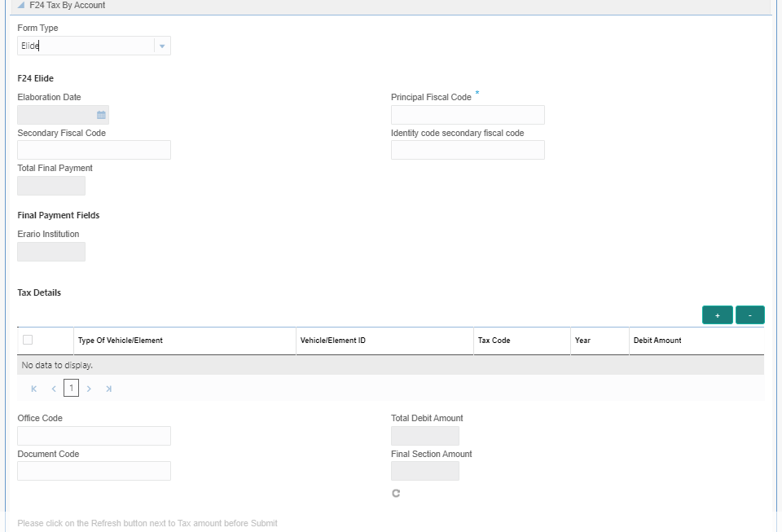The height and width of the screenshot is (532, 782).
Task: Go to the last page of Tax Details
Action: pyautogui.click(x=108, y=389)
